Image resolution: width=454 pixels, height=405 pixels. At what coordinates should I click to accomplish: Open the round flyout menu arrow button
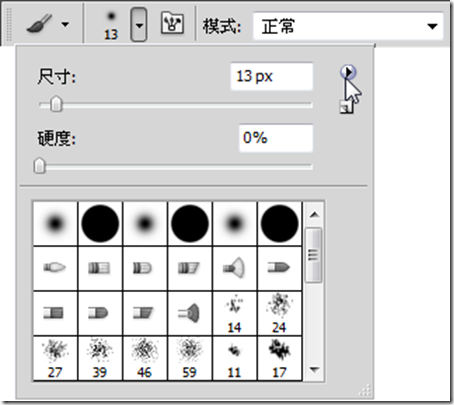tap(348, 71)
